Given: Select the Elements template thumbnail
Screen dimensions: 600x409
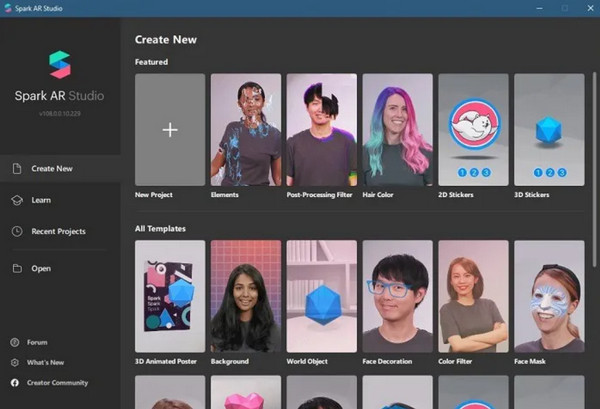Looking at the screenshot, I should point(246,130).
